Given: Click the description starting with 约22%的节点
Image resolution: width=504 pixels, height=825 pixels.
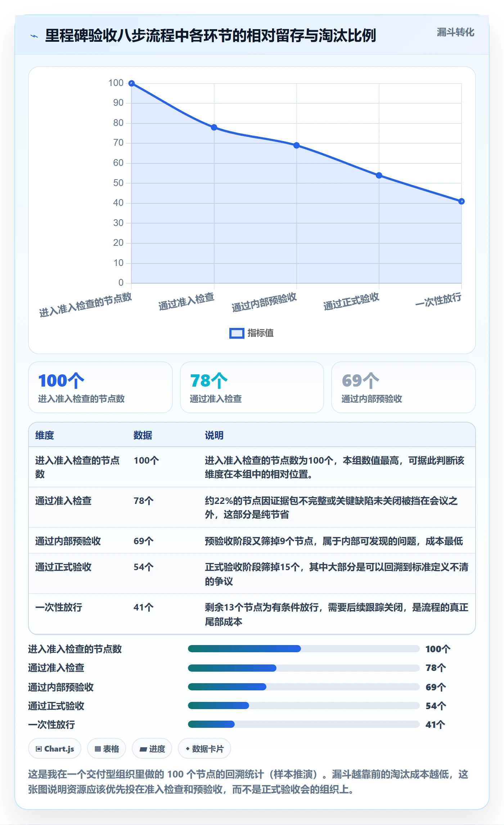Looking at the screenshot, I should pos(331,508).
